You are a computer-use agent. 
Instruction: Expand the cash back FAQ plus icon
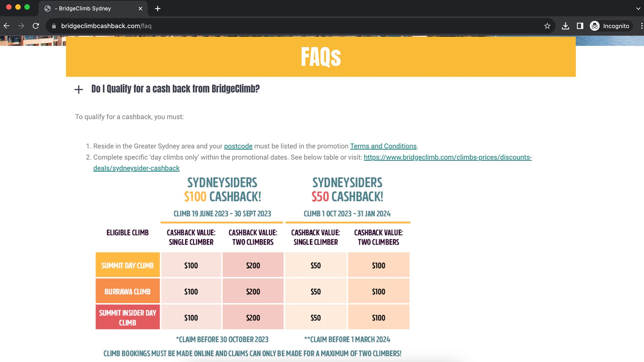[78, 89]
